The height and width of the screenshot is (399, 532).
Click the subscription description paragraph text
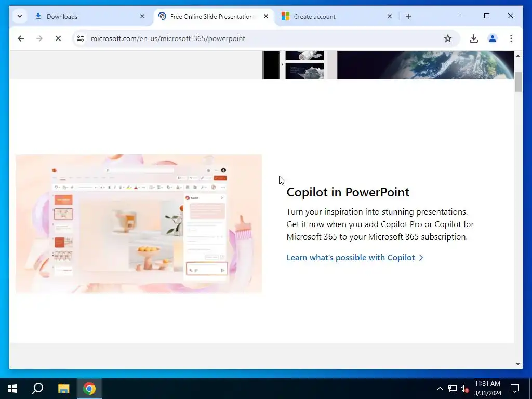(x=380, y=224)
